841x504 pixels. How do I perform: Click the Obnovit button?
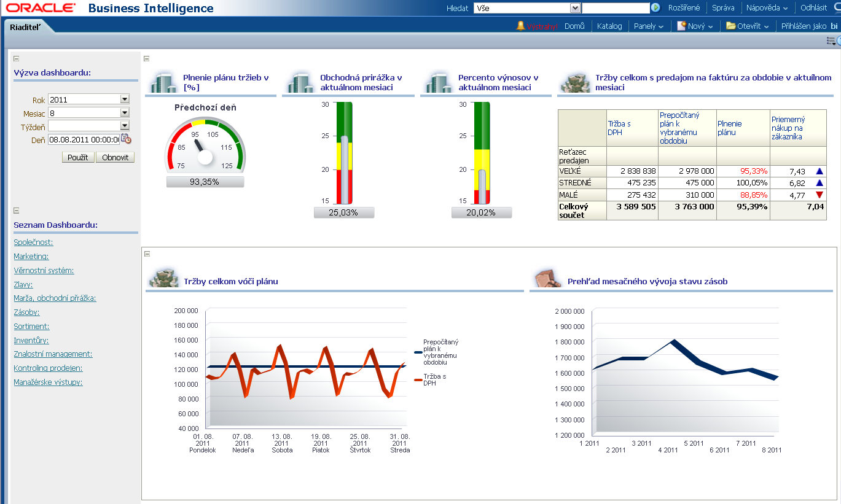(115, 157)
